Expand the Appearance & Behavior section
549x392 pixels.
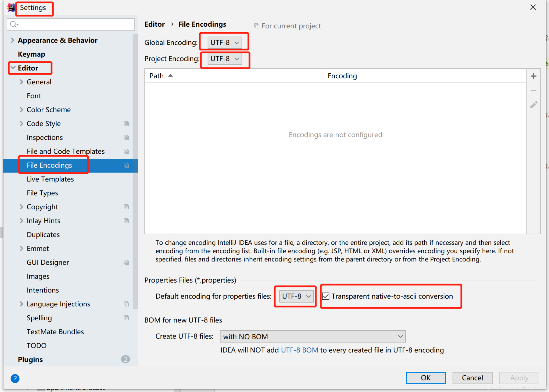tap(12, 40)
